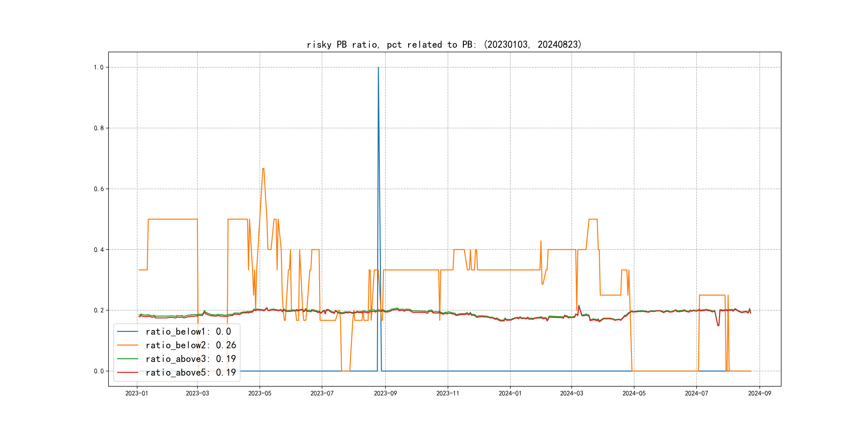Viewport: 868px width, 434px height.
Task: Click the 2024-07 x-axis tick label
Action: tap(696, 393)
